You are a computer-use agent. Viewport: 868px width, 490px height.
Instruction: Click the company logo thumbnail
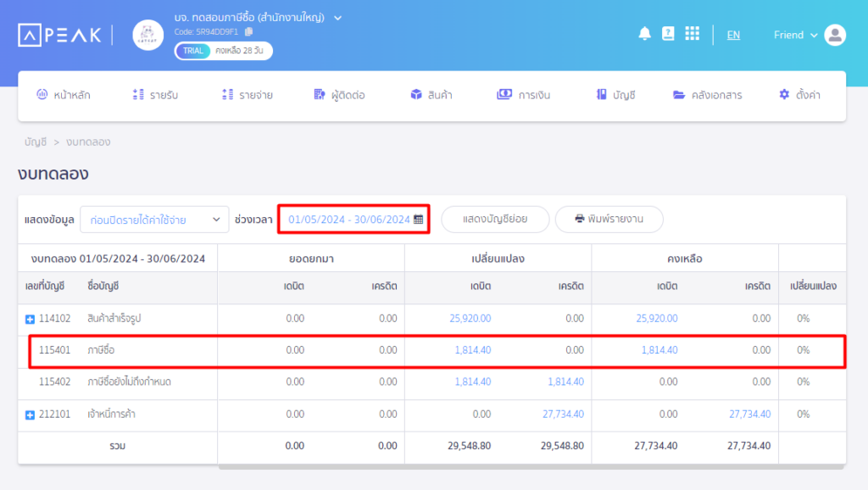(x=147, y=36)
